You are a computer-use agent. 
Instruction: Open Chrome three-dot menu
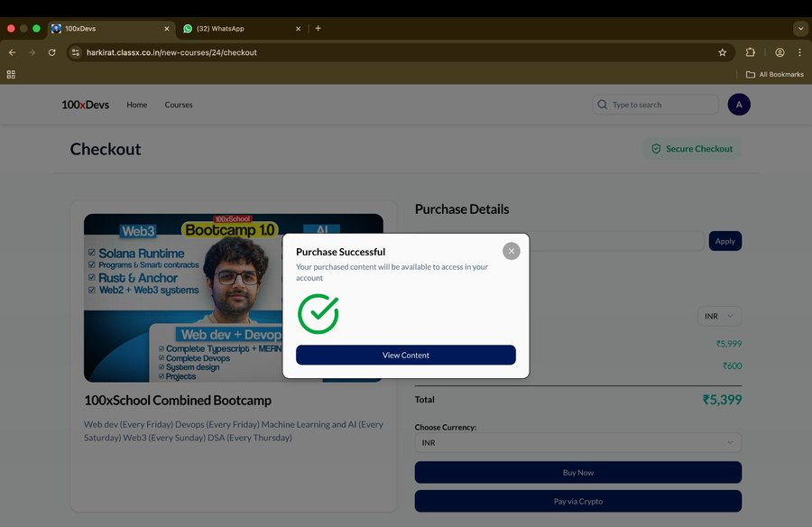coord(799,52)
